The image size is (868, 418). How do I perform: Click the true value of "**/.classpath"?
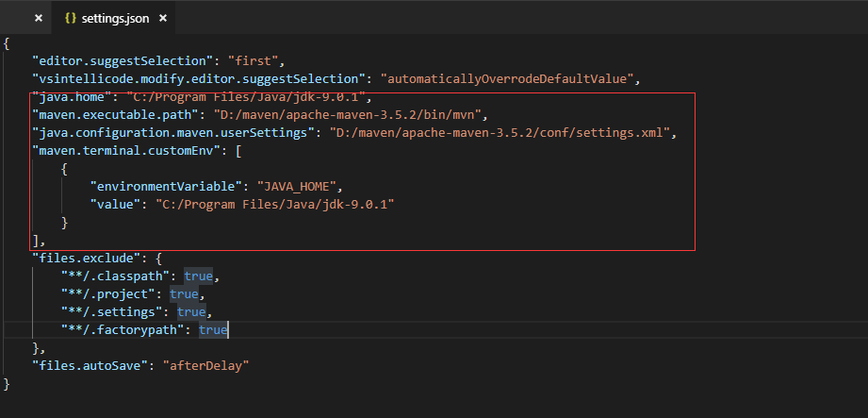tap(198, 276)
